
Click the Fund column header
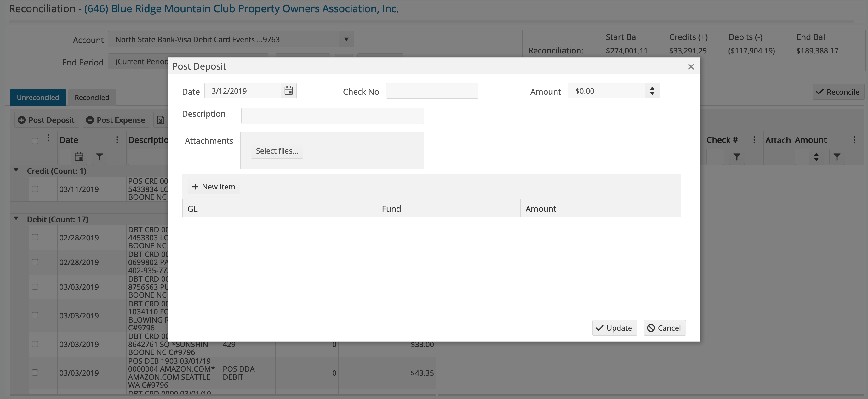[448, 209]
